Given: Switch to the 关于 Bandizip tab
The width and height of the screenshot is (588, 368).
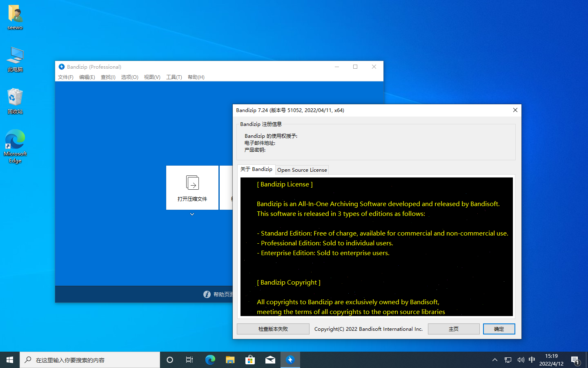Looking at the screenshot, I should pyautogui.click(x=256, y=169).
